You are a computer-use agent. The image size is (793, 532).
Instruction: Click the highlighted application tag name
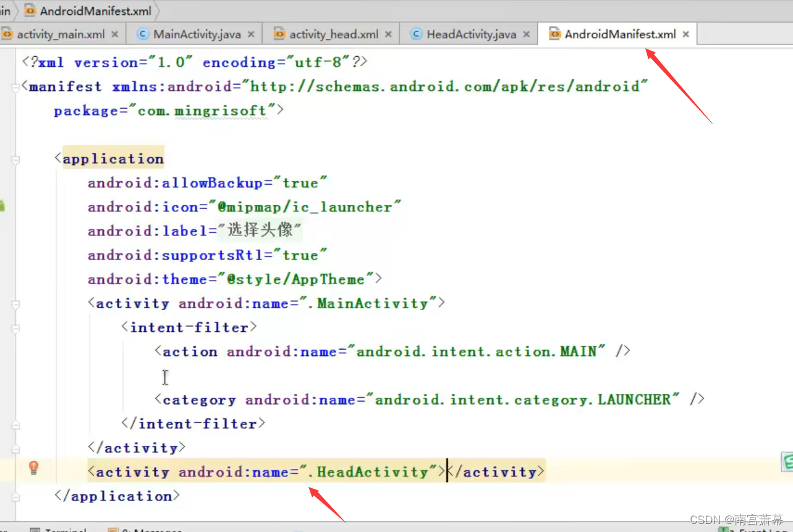(x=113, y=159)
